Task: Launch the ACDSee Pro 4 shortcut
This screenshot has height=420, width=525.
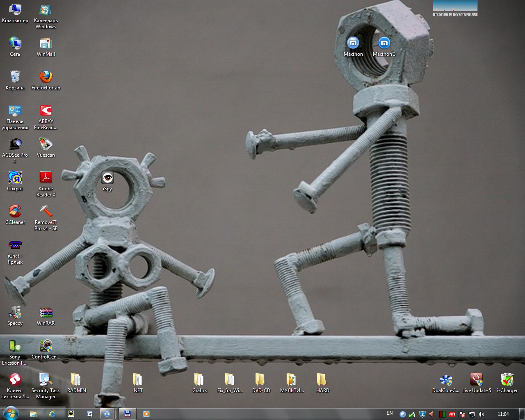Action: coord(15,144)
